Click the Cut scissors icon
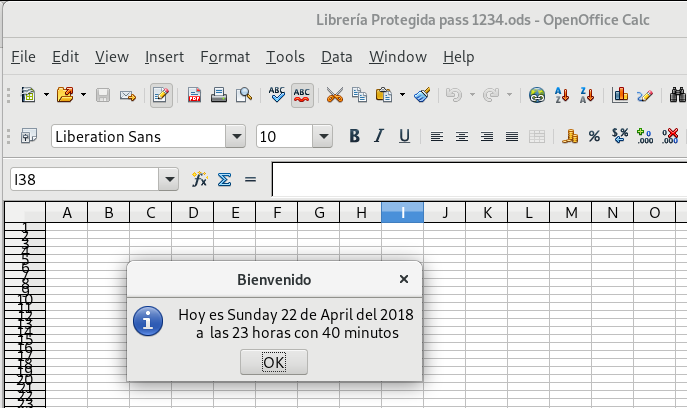The image size is (687, 408). pyautogui.click(x=334, y=96)
